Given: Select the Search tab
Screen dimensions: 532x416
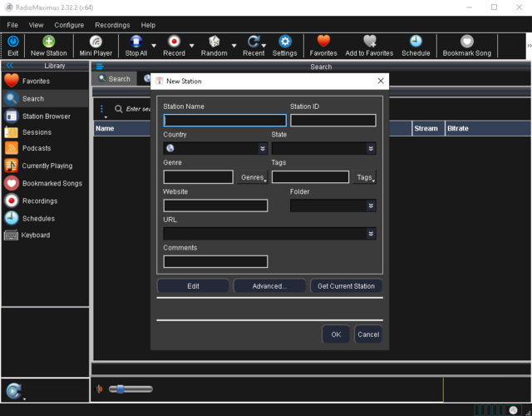Looking at the screenshot, I should tap(115, 79).
